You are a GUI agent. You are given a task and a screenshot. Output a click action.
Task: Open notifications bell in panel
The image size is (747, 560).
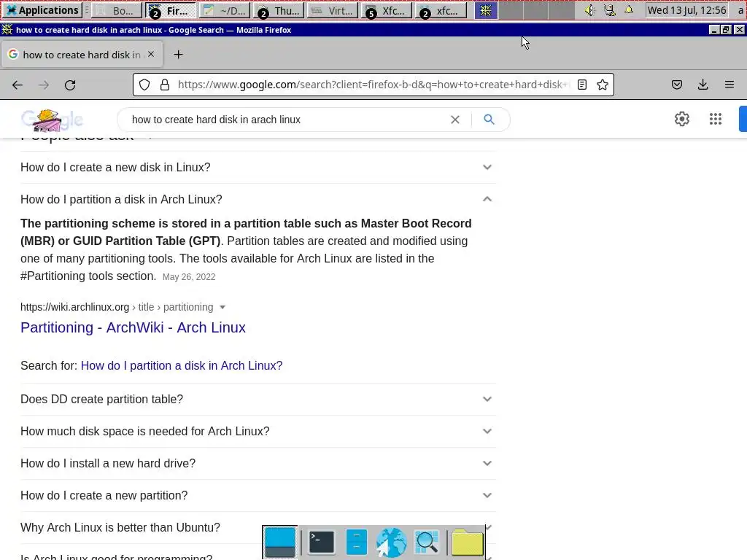pyautogui.click(x=629, y=10)
